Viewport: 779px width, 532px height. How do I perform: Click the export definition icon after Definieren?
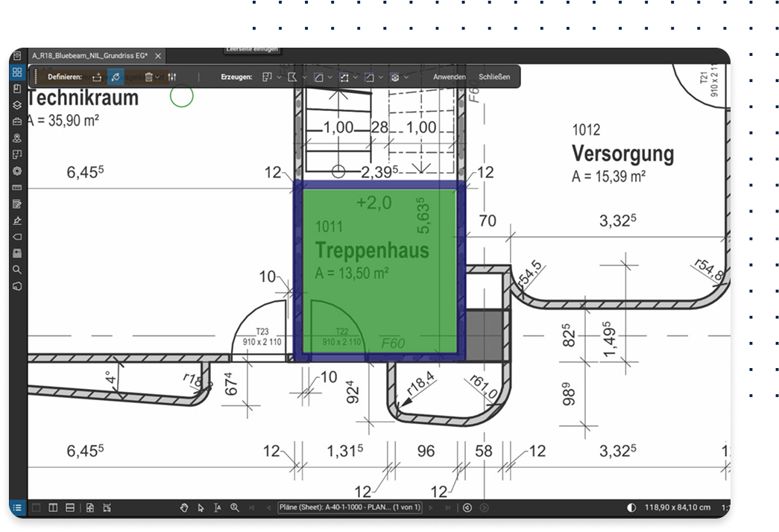coord(97,77)
